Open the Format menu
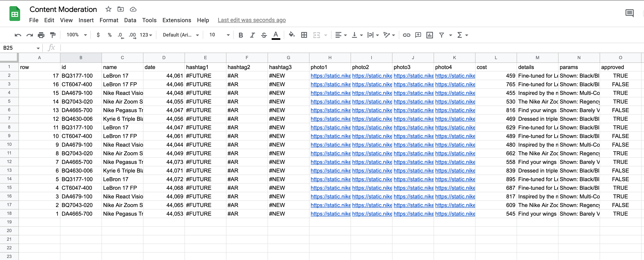The height and width of the screenshot is (260, 644). (109, 20)
